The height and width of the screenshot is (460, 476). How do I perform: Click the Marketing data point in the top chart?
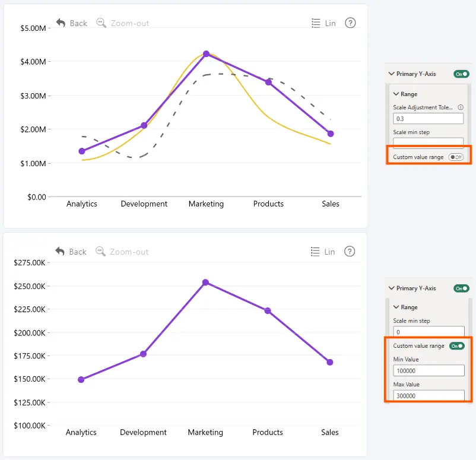click(206, 54)
